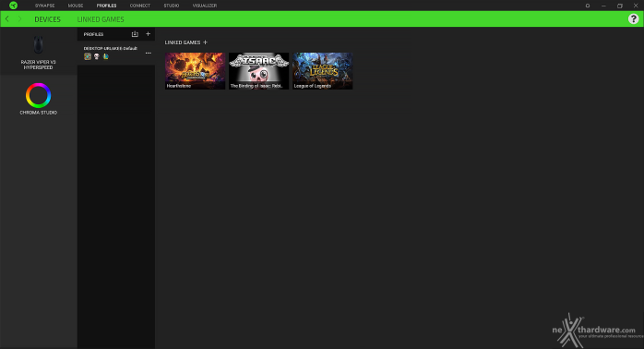644x349 pixels.
Task: Go back with the left arrow
Action: [x=7, y=18]
